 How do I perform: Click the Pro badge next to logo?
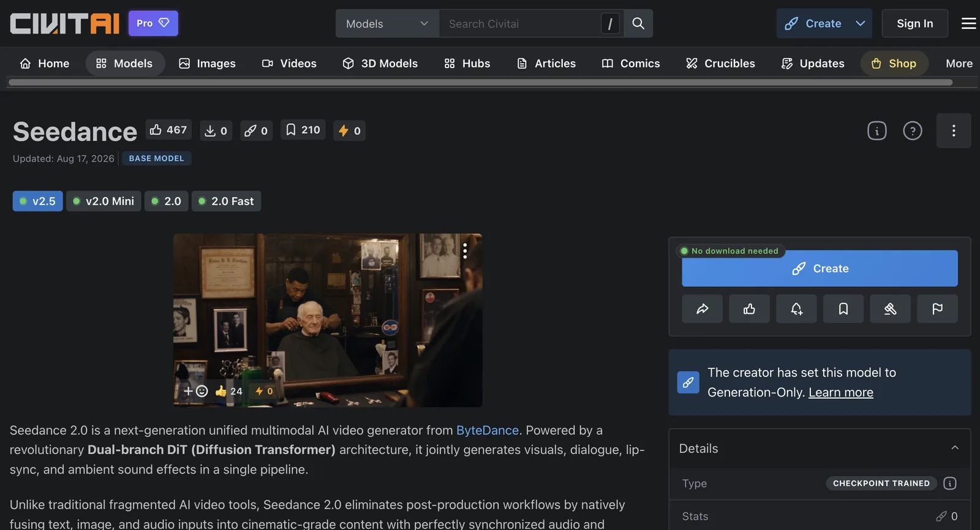click(x=153, y=23)
